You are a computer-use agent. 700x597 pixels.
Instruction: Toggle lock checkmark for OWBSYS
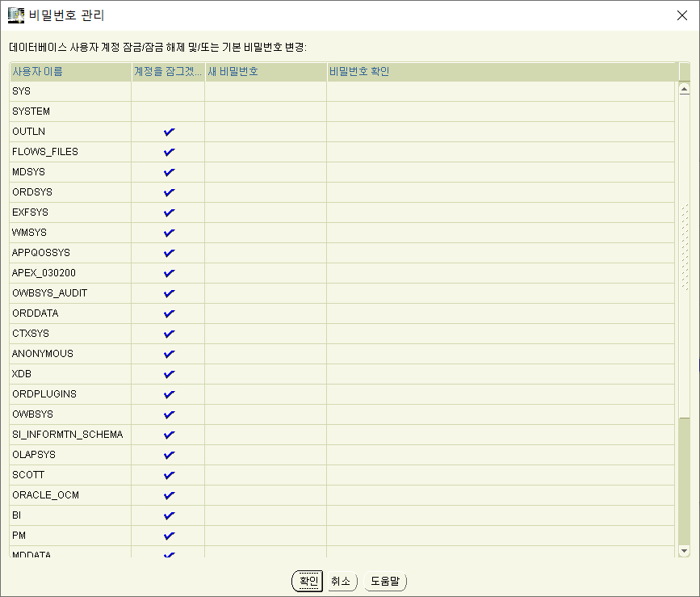[169, 414]
